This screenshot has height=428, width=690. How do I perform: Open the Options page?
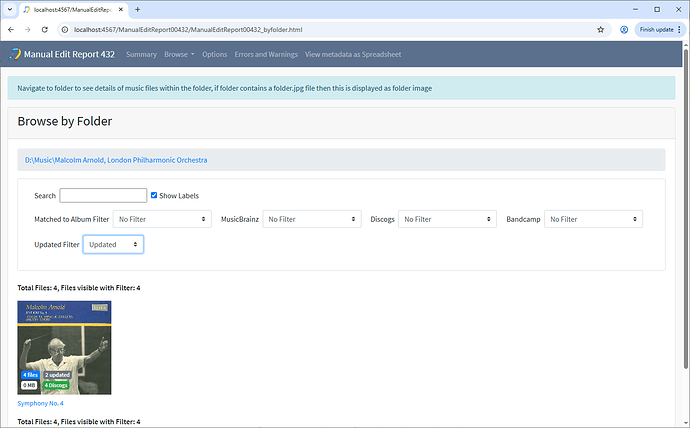215,54
